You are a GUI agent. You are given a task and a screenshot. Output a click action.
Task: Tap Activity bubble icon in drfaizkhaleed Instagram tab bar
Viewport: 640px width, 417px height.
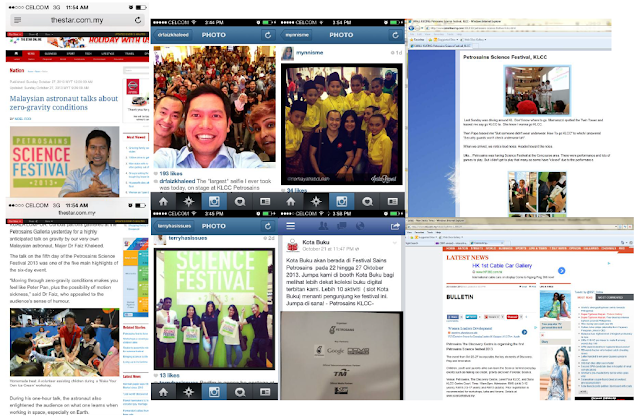[x=240, y=201]
